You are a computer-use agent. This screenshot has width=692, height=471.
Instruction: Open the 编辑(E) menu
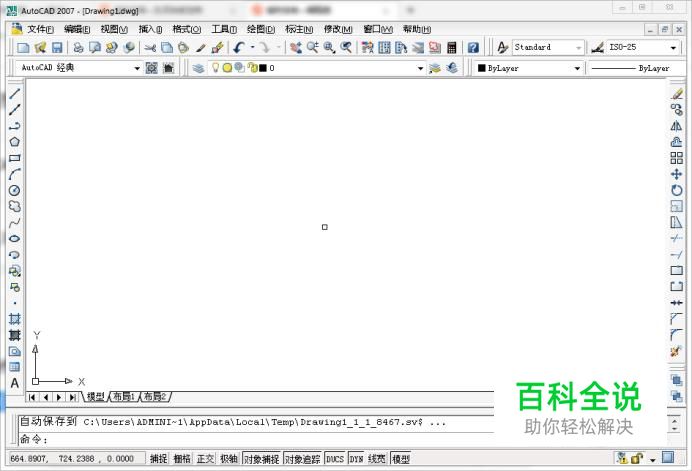click(x=77, y=29)
